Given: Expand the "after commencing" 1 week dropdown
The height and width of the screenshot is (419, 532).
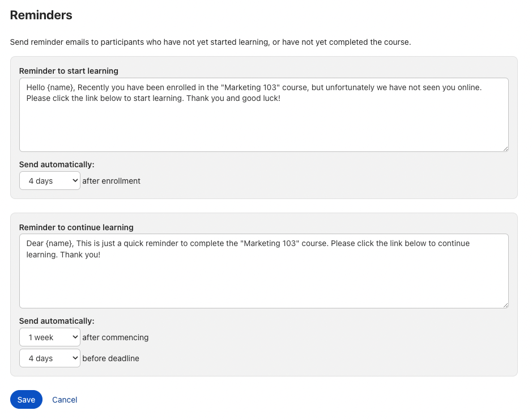Looking at the screenshot, I should (x=50, y=337).
